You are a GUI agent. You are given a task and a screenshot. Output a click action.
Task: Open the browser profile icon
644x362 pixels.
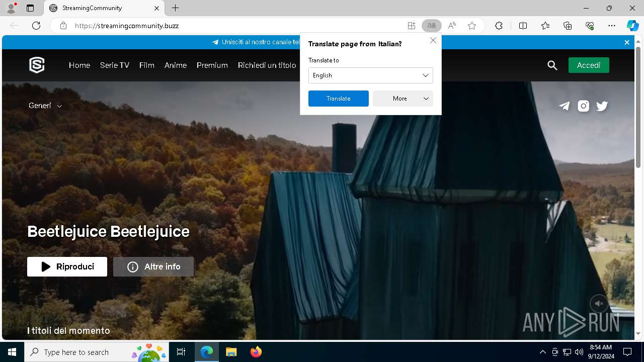[11, 8]
